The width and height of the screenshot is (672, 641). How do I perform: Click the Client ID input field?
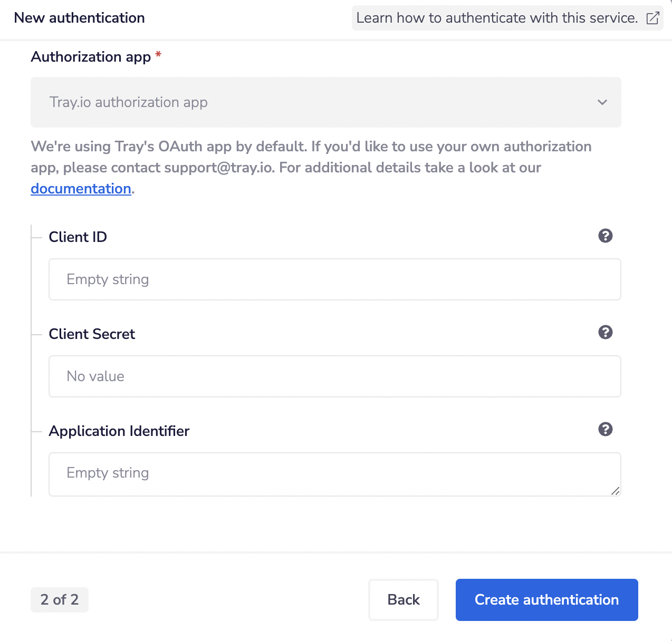(334, 279)
